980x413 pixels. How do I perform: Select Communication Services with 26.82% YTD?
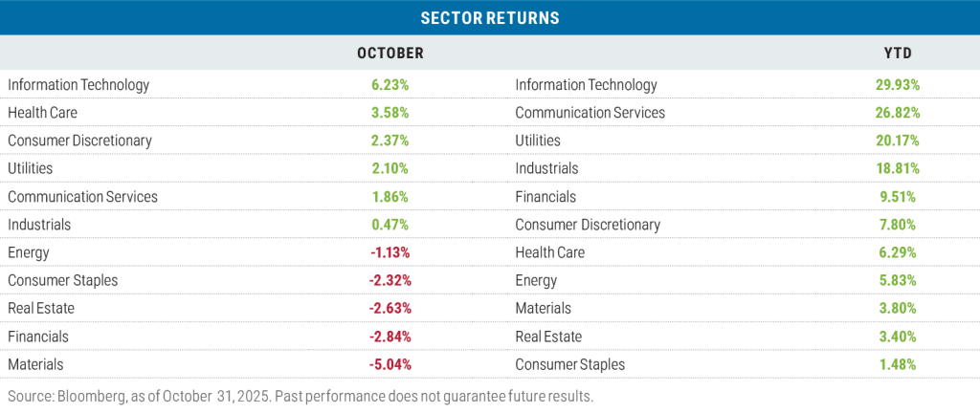[x=590, y=112]
